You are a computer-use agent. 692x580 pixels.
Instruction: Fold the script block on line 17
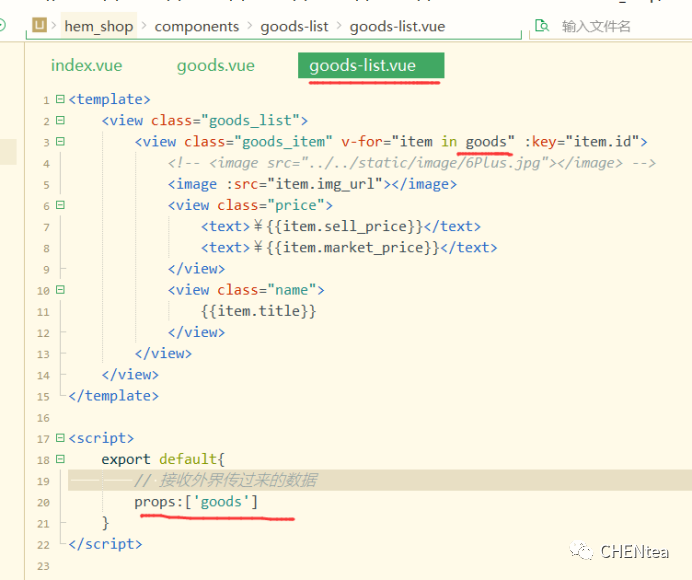pos(60,438)
